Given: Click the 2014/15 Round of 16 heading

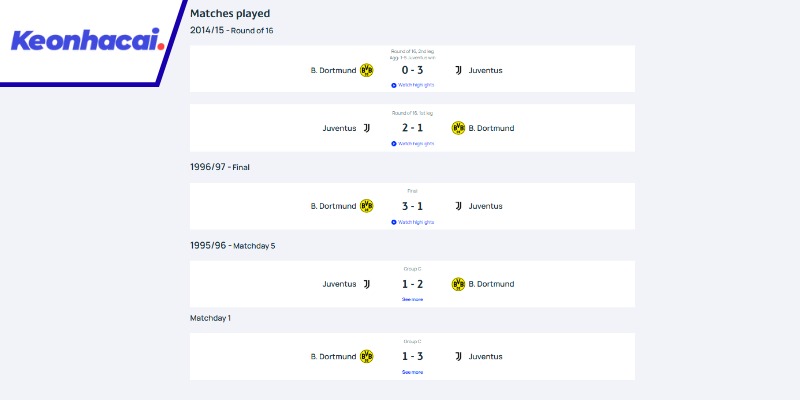Looking at the screenshot, I should pos(231,31).
